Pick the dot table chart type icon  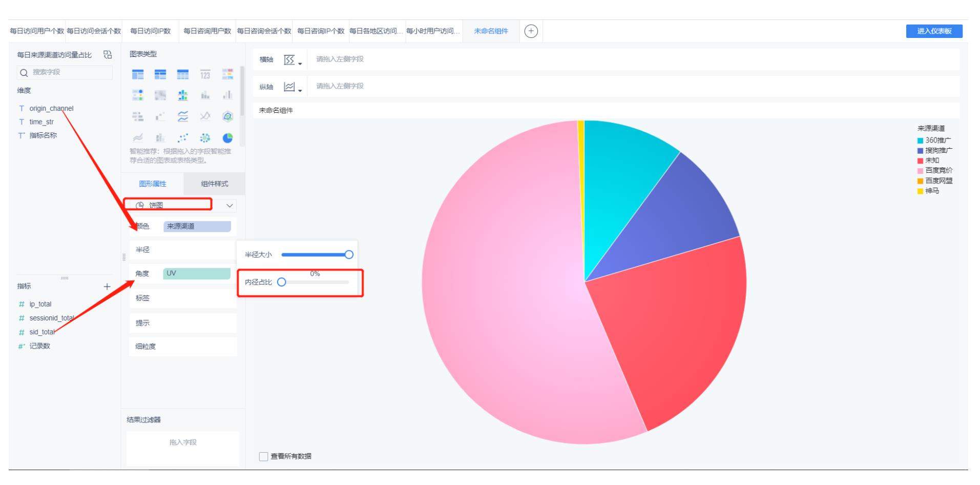pyautogui.click(x=138, y=95)
